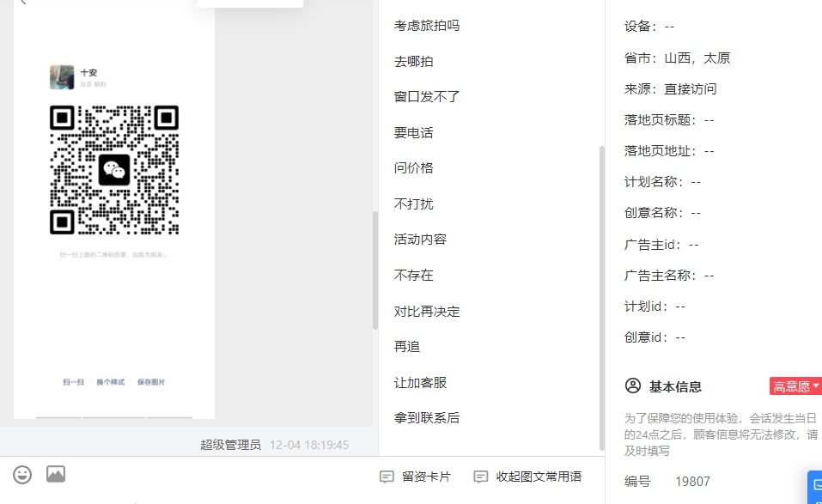Click the 落地页标题 field
Viewport: 822px width, 504px height.
[669, 120]
